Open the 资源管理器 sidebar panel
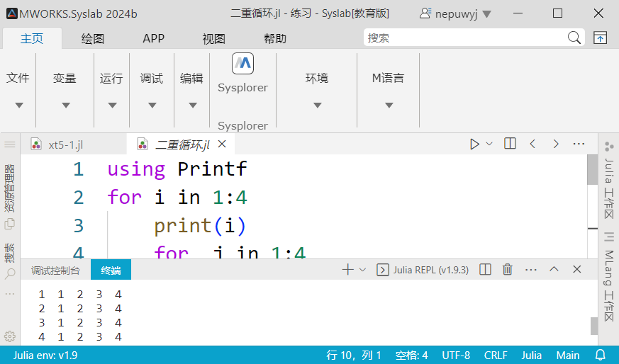The image size is (619, 364). click(x=9, y=188)
